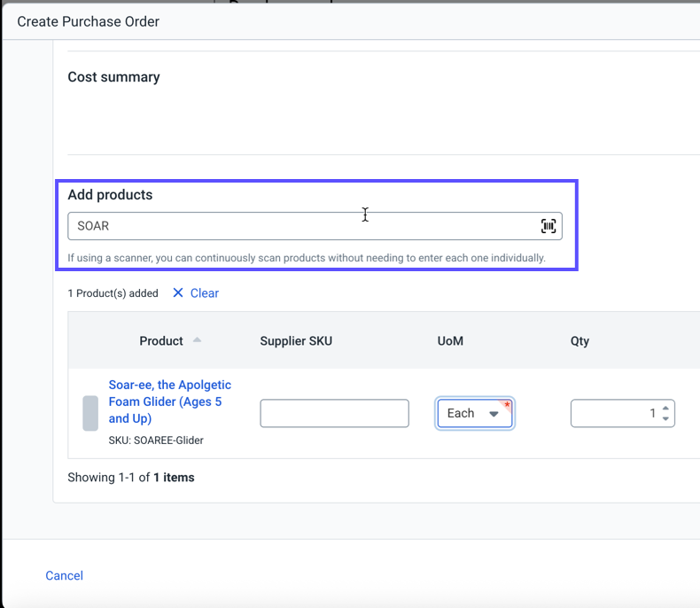Open the Soar-ee Foam Glider product link

(x=169, y=401)
